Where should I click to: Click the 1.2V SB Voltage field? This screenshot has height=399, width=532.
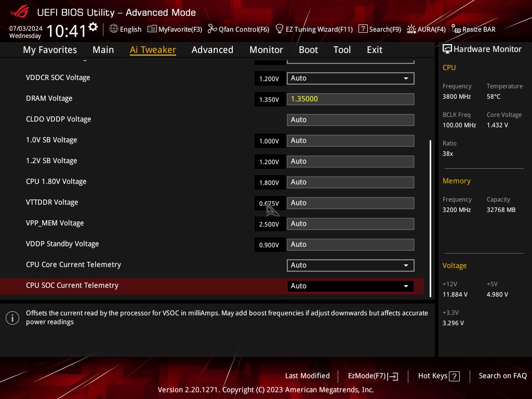tap(351, 162)
